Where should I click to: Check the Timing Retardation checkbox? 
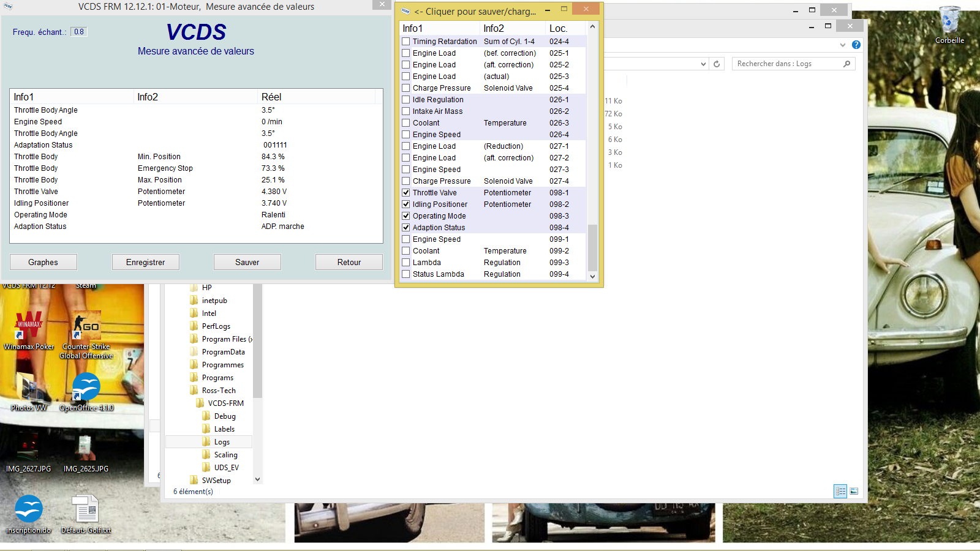[x=405, y=42]
